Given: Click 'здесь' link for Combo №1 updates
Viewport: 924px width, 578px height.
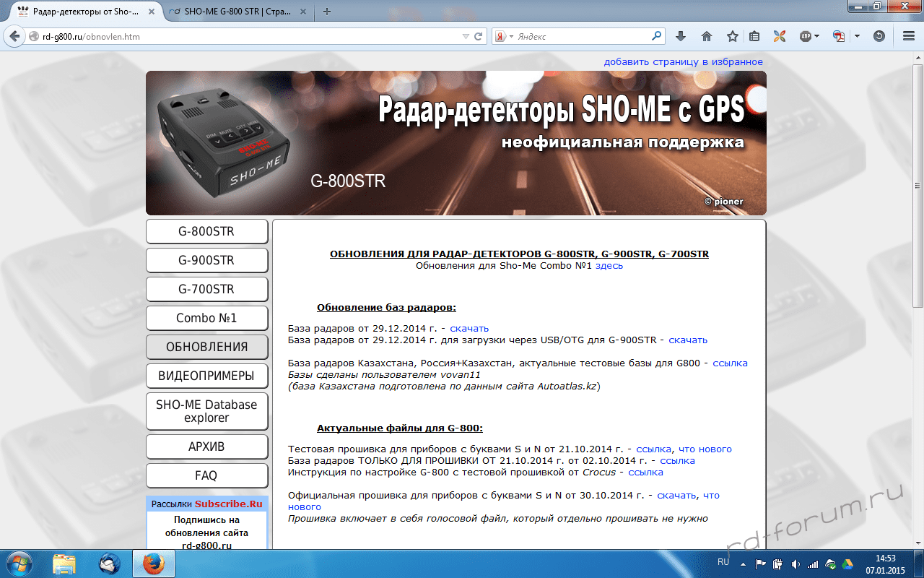Looking at the screenshot, I should 609,265.
